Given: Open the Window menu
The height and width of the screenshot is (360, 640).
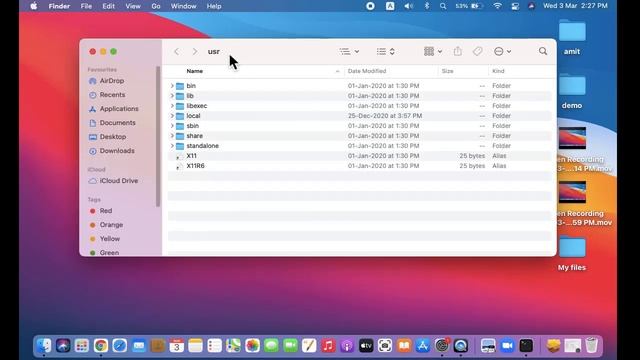Looking at the screenshot, I should point(183,6).
